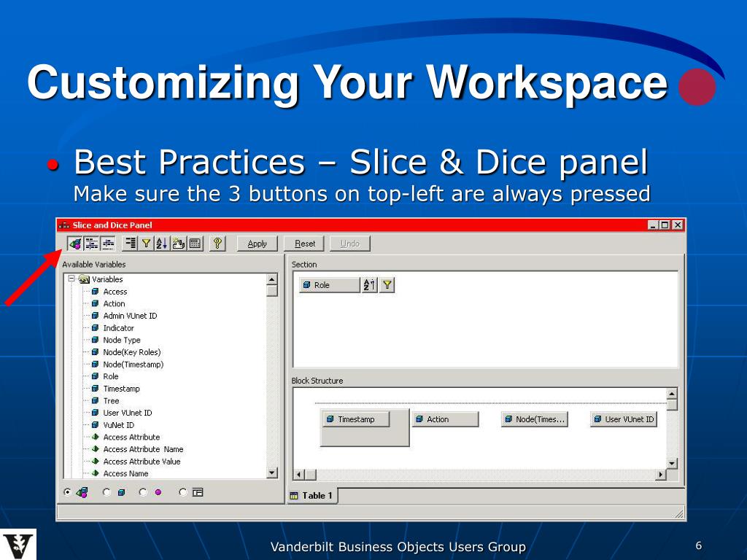Select the Action block in Block Structure

[445, 419]
